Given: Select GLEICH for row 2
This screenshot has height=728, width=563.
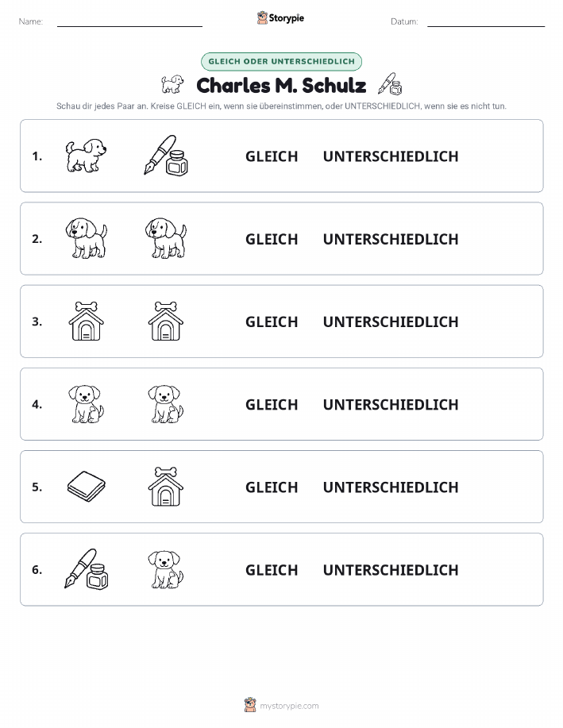Looking at the screenshot, I should coord(272,239).
